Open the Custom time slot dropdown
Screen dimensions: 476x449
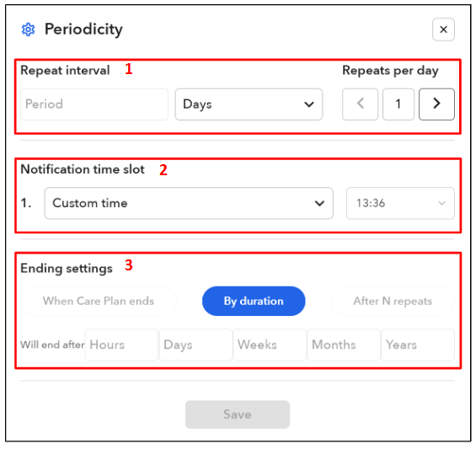pyautogui.click(x=189, y=203)
